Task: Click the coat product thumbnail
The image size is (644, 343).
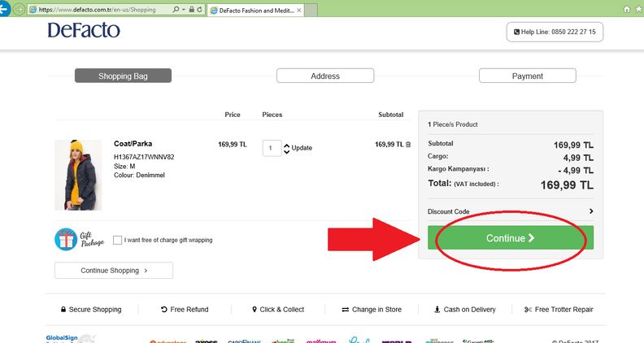Action: pos(78,175)
